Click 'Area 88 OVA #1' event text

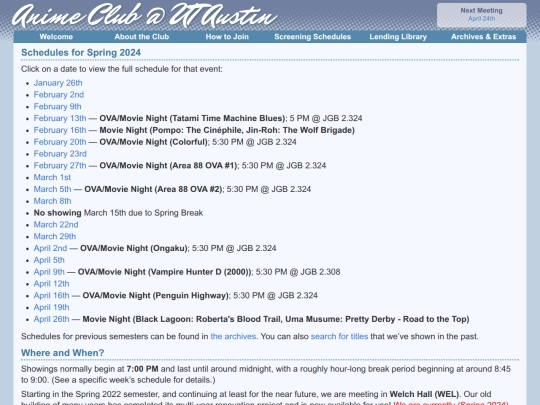pyautogui.click(x=203, y=165)
